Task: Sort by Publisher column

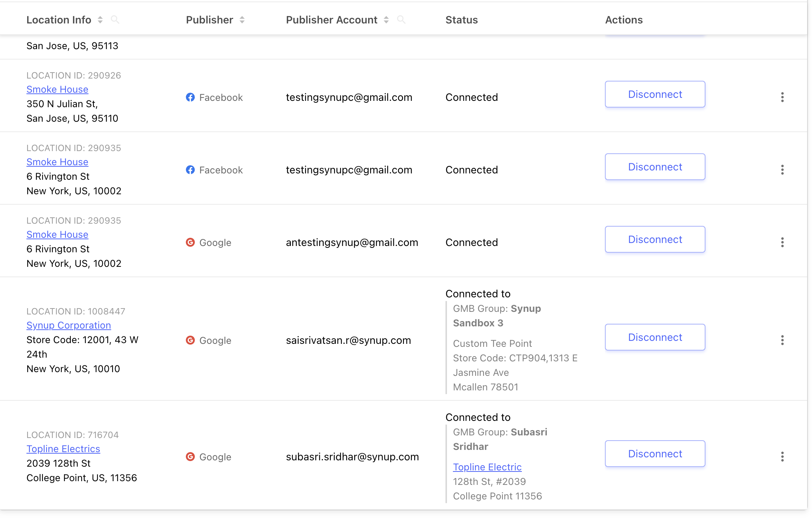Action: [x=242, y=20]
